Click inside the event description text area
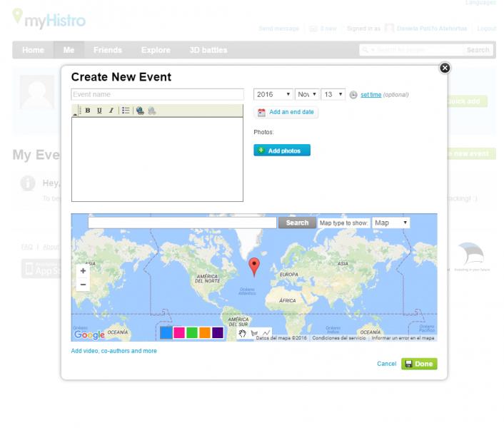The height and width of the screenshot is (428, 504). pyautogui.click(x=157, y=159)
